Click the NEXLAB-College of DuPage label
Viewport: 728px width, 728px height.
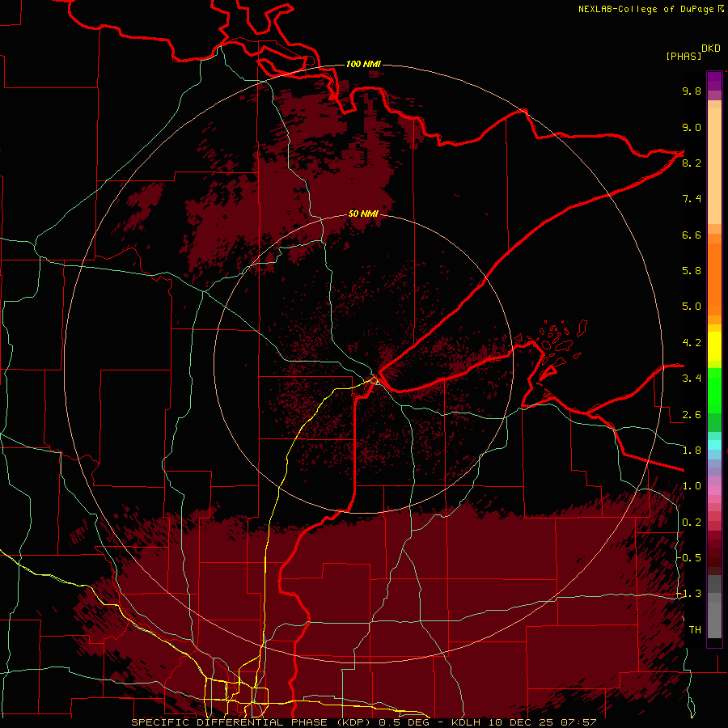645,9
